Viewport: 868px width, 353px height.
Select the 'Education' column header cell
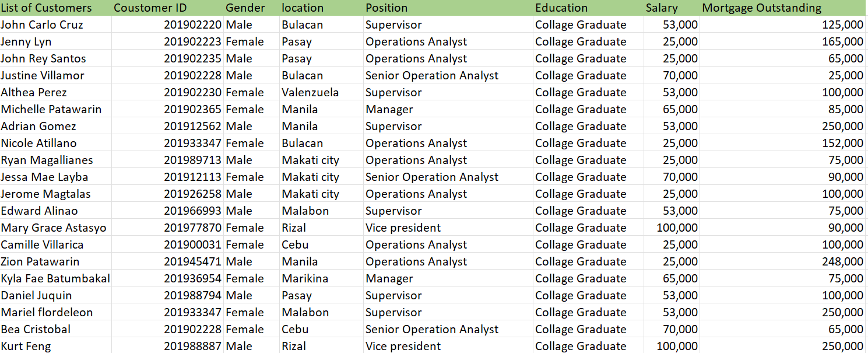pos(588,8)
